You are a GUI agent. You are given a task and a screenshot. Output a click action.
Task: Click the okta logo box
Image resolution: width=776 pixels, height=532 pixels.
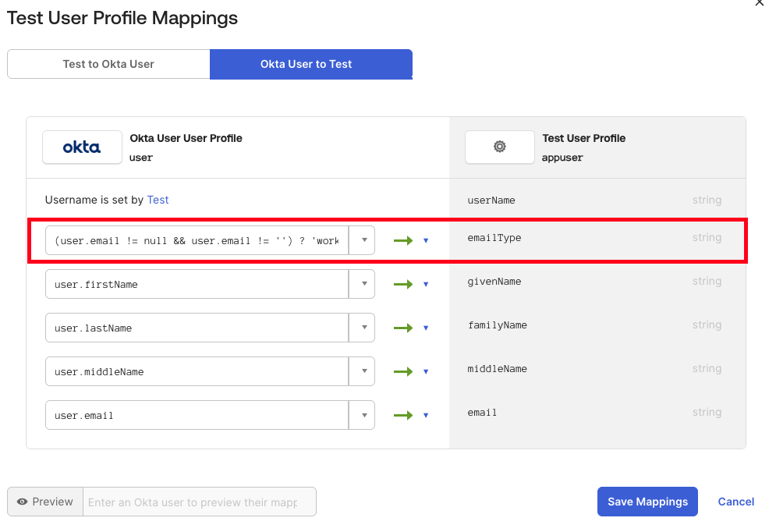(82, 147)
